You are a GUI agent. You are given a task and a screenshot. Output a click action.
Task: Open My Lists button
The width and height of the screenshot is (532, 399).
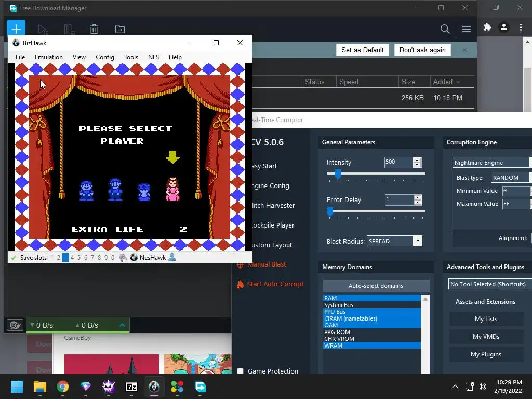tap(486, 319)
